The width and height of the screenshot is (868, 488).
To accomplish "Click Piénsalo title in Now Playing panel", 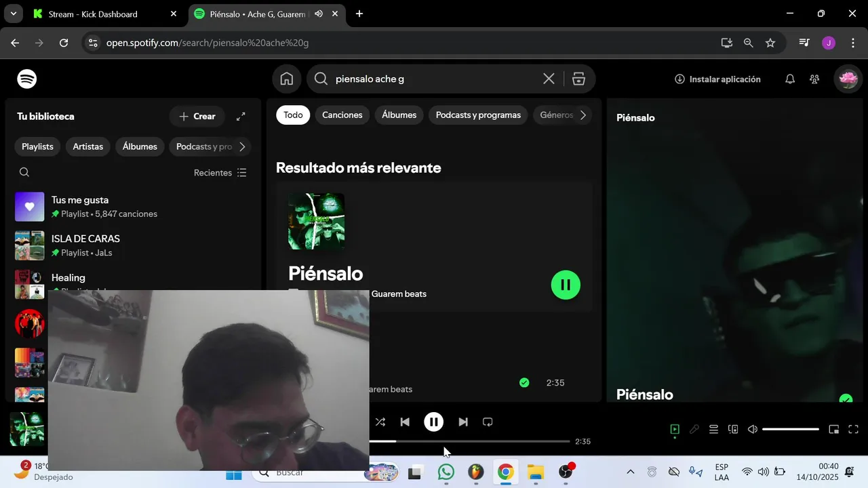I will point(645,394).
